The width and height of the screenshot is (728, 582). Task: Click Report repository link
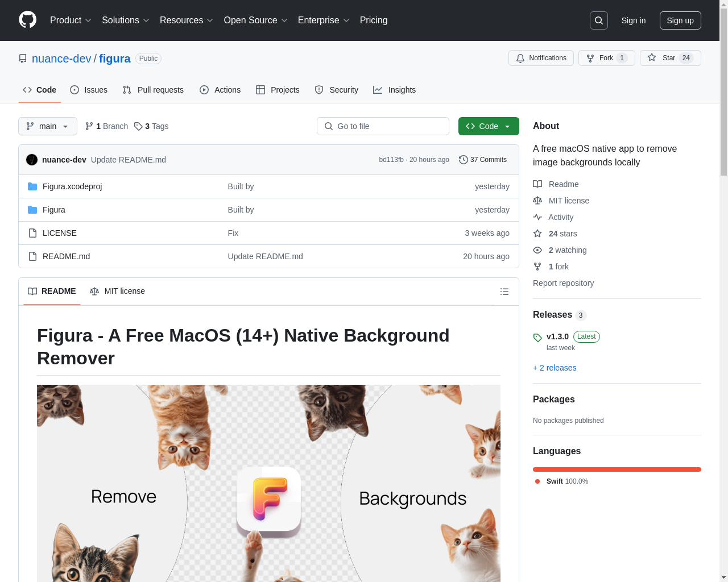click(563, 283)
